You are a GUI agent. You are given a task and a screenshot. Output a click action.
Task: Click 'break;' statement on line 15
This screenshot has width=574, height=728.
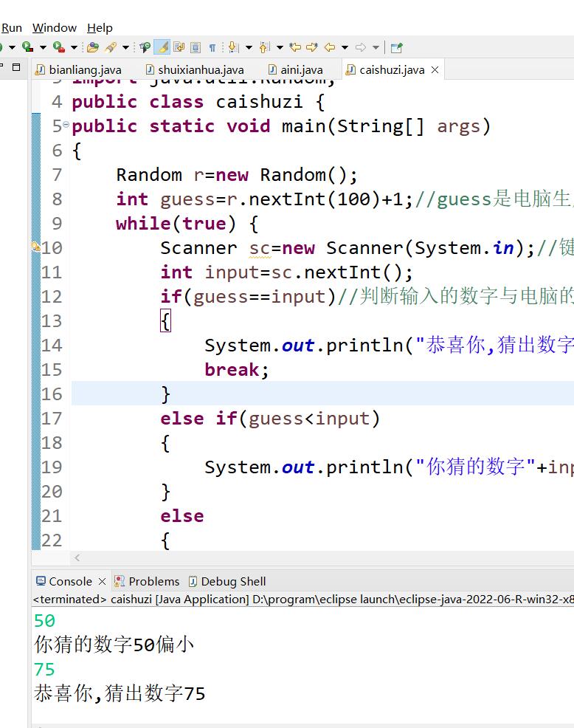[x=237, y=370]
